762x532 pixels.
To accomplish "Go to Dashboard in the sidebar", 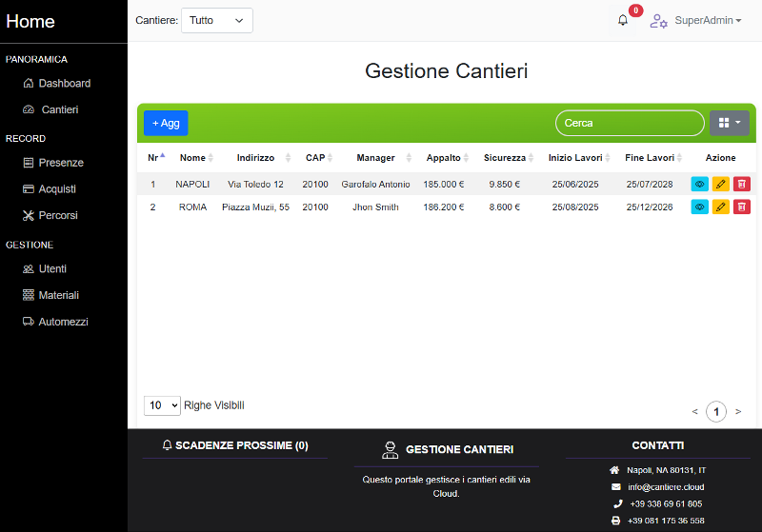I will click(57, 84).
